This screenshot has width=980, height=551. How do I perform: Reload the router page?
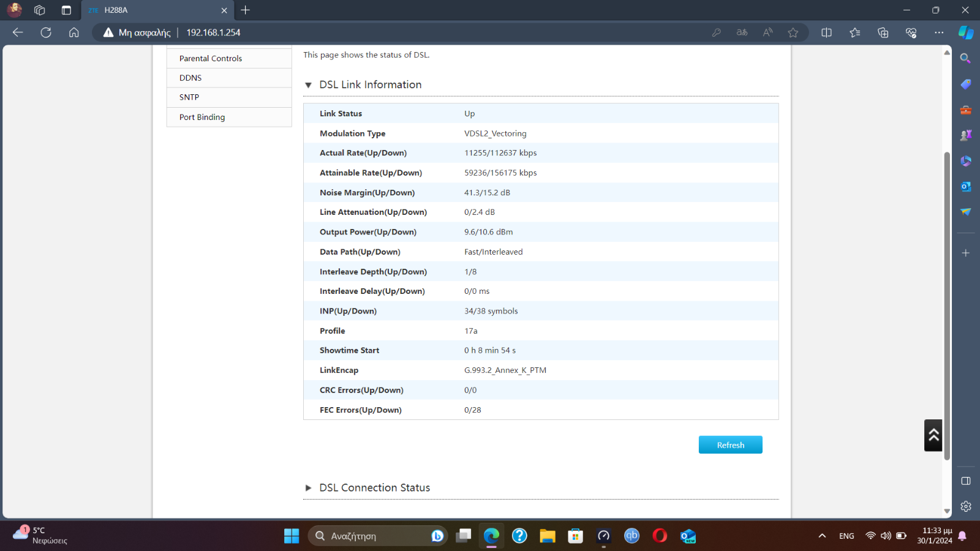46,32
